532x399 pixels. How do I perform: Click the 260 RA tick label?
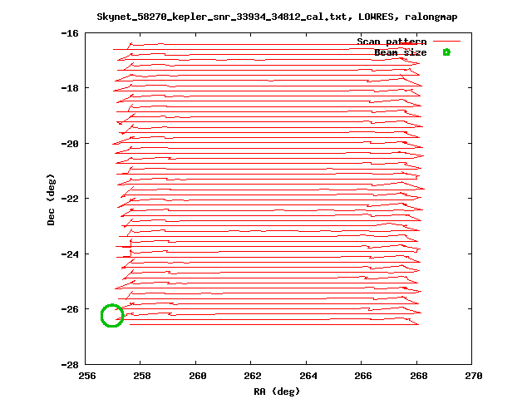click(x=198, y=376)
